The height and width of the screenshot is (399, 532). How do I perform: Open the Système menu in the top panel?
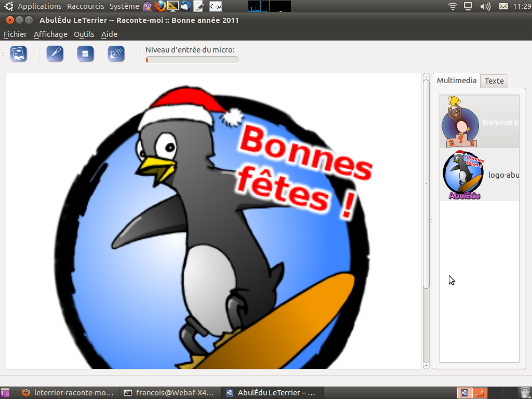pos(124,6)
